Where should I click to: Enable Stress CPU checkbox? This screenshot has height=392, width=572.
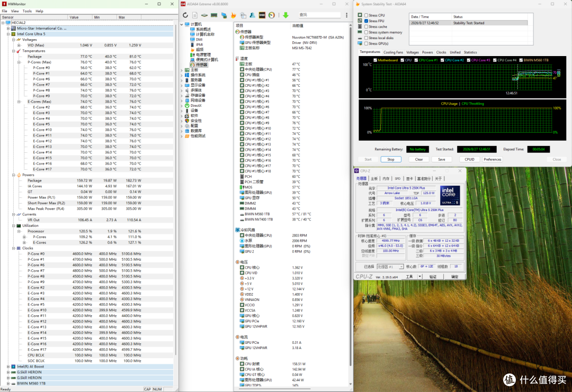(367, 15)
